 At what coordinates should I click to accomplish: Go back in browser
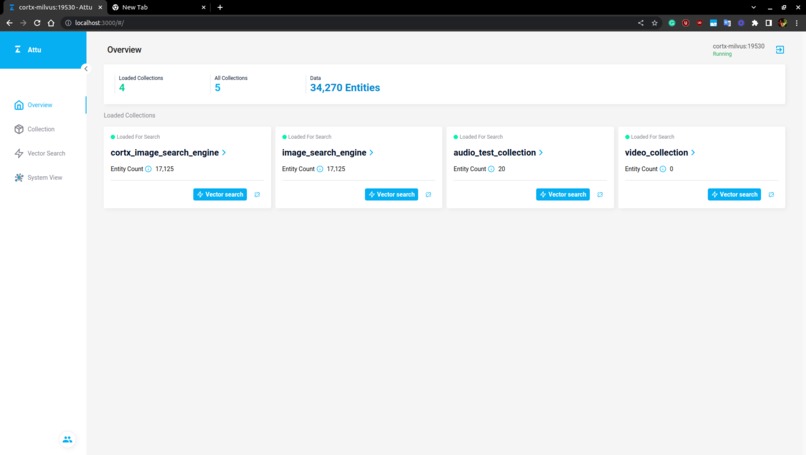click(9, 23)
